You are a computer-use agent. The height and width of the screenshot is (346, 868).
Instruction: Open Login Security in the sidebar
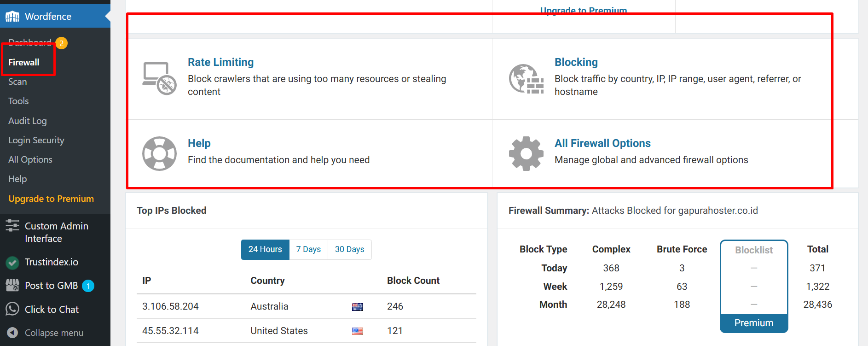click(36, 140)
